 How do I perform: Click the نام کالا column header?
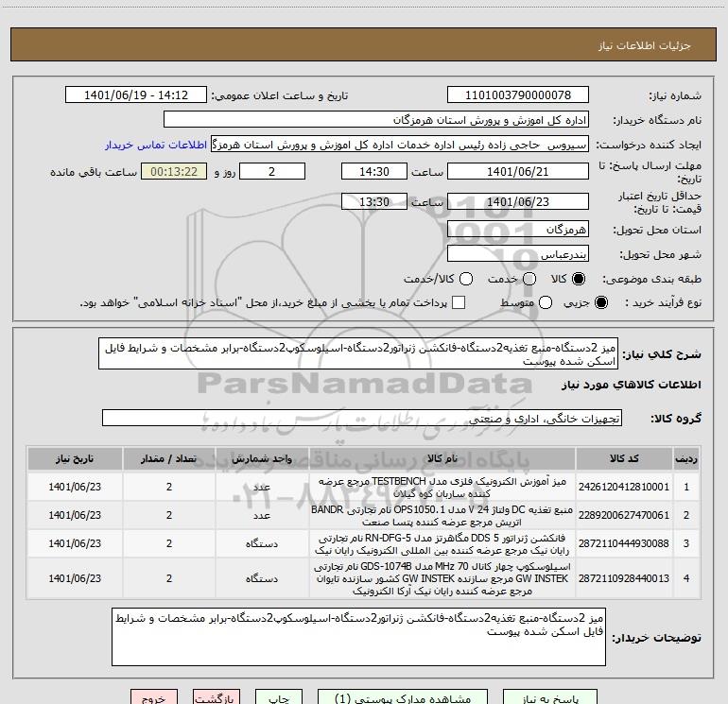(442, 458)
